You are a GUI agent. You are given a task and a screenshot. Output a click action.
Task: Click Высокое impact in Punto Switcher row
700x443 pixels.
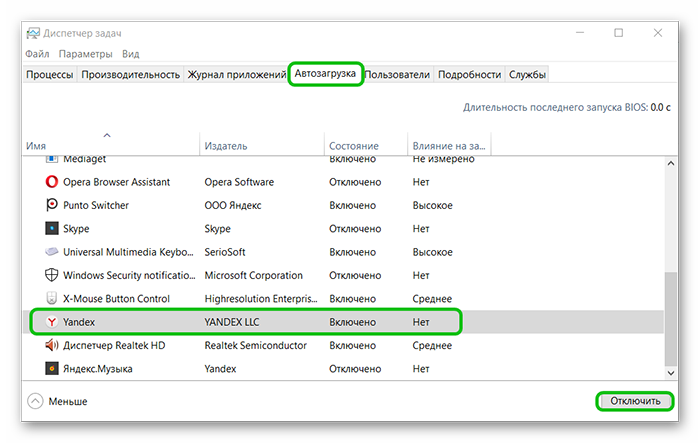pos(433,205)
